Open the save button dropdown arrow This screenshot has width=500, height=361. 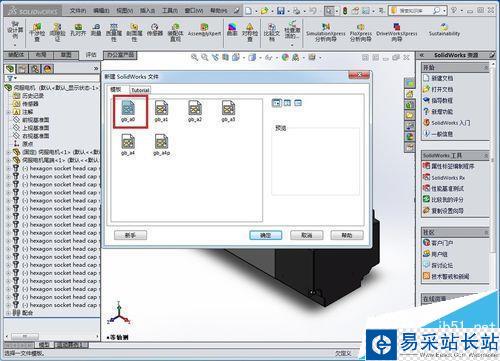288,11
